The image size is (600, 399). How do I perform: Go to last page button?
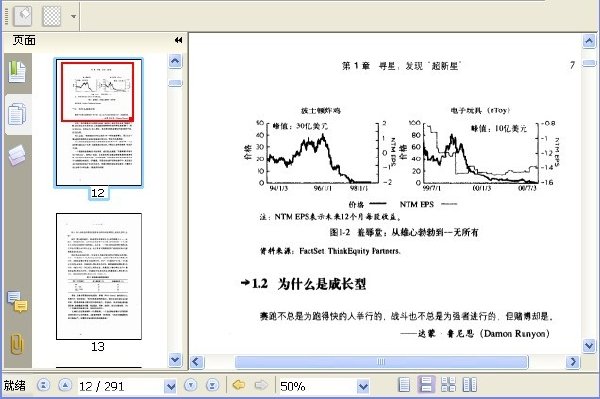[x=212, y=385]
